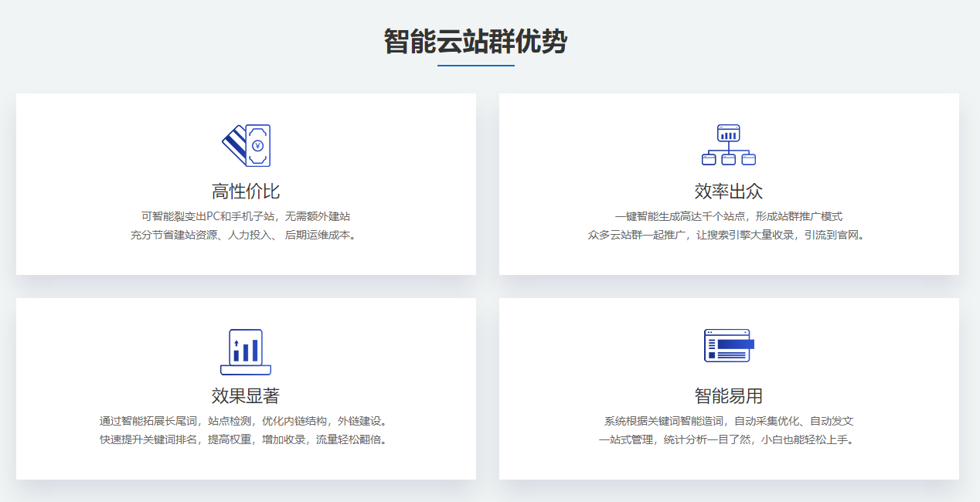Select the 效率出众 heading
980x502 pixels.
click(728, 192)
